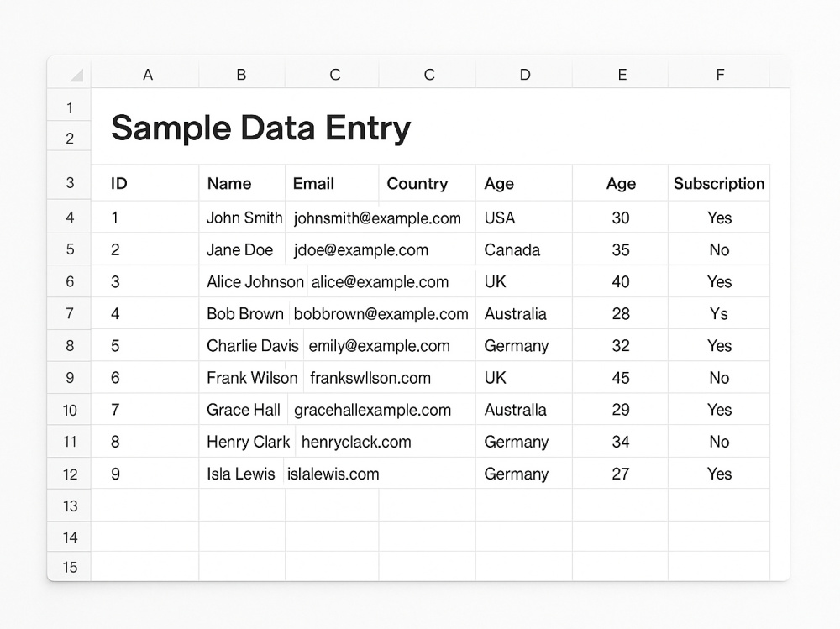The image size is (840, 629).
Task: Click the Henry Clark name cell
Action: click(248, 442)
